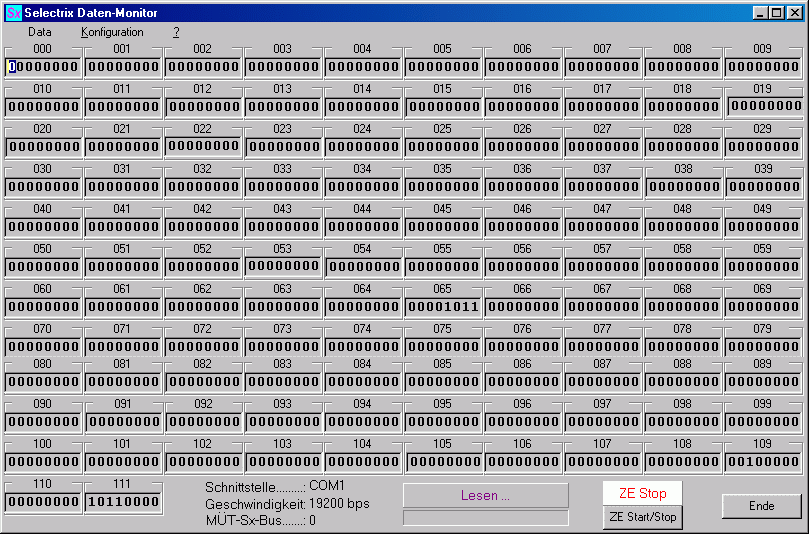Click the data field for address 019
Image resolution: width=809 pixels, height=534 pixels.
pyautogui.click(x=763, y=105)
